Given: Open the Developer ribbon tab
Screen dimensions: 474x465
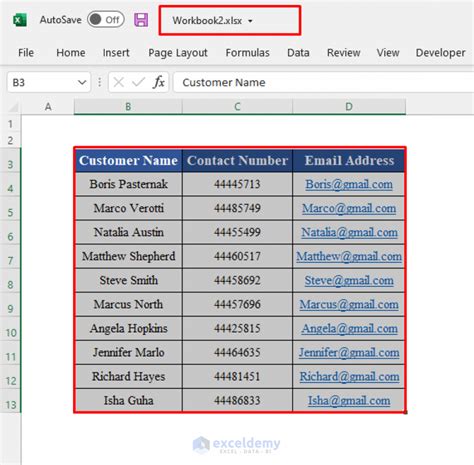Looking at the screenshot, I should [440, 53].
